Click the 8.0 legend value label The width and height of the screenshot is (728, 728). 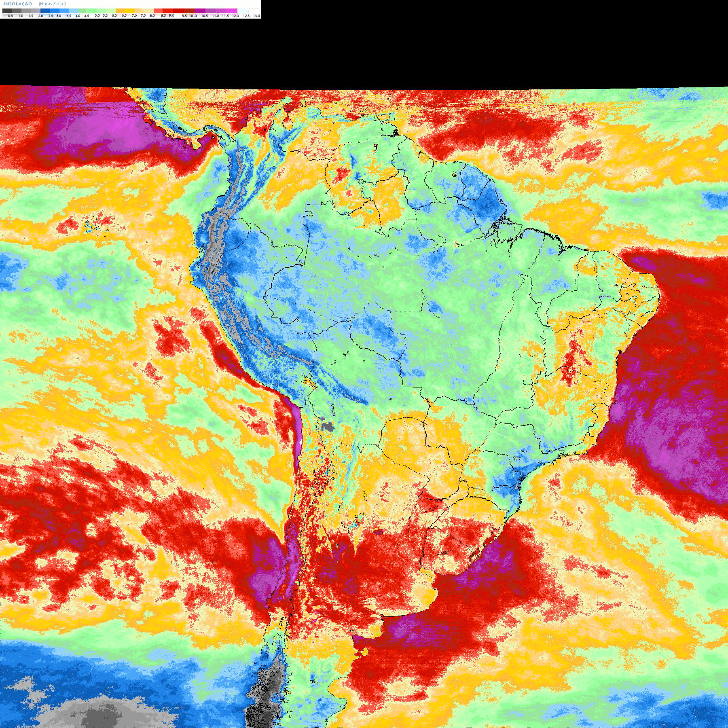[152, 15]
